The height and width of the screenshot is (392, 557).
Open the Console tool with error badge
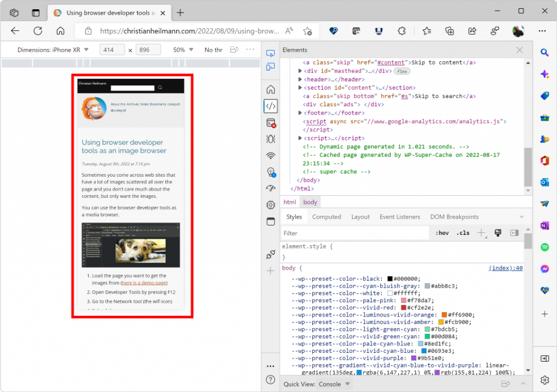(271, 123)
